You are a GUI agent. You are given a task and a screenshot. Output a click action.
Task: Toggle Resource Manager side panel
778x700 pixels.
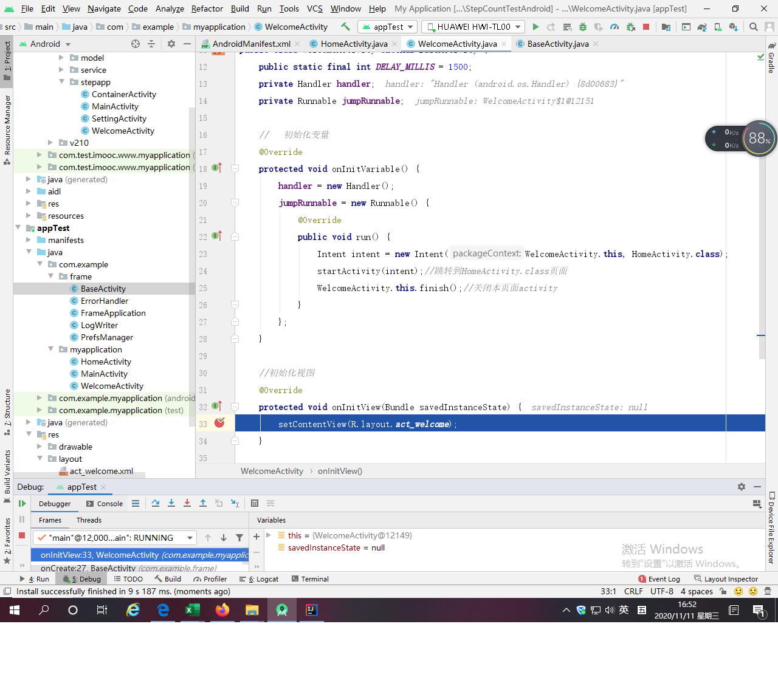coord(7,130)
